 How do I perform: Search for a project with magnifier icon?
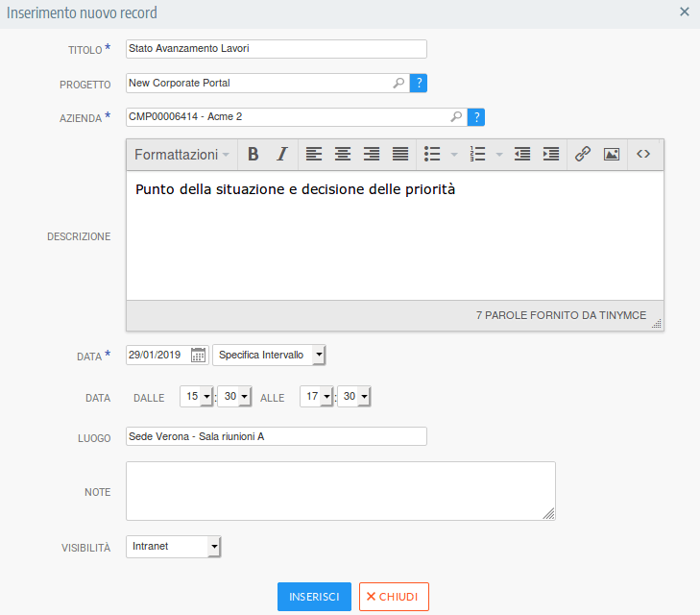pyautogui.click(x=398, y=84)
